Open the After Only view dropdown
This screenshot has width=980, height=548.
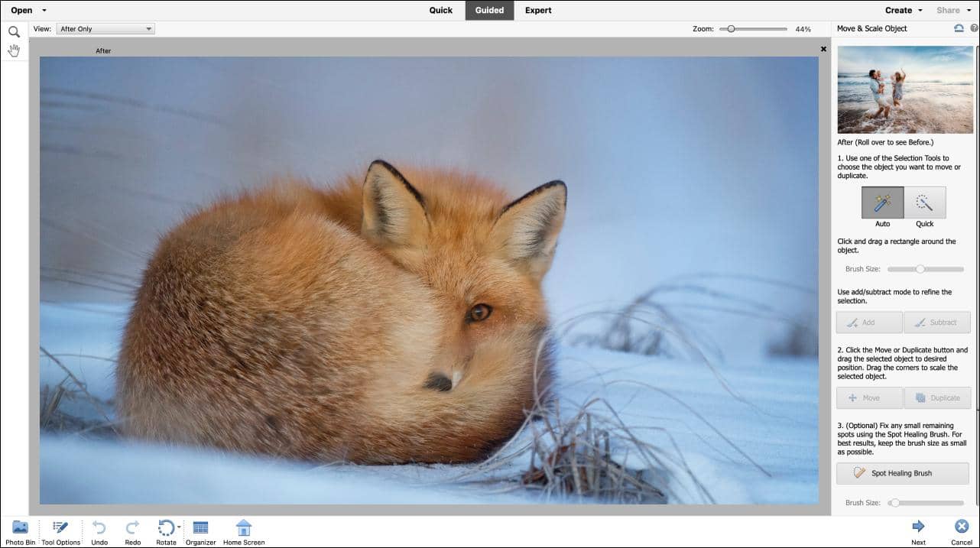105,28
